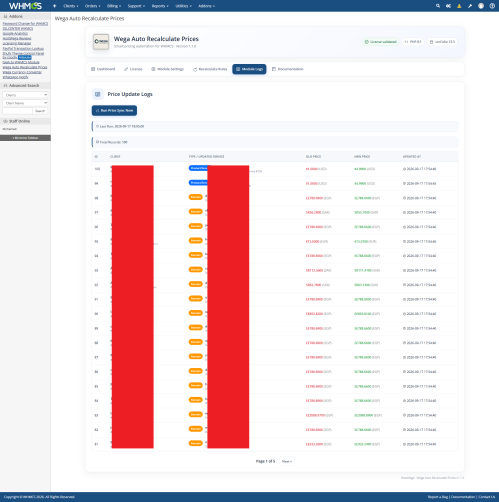Open the Orders menu
The height and width of the screenshot is (502, 499).
coord(92,6)
